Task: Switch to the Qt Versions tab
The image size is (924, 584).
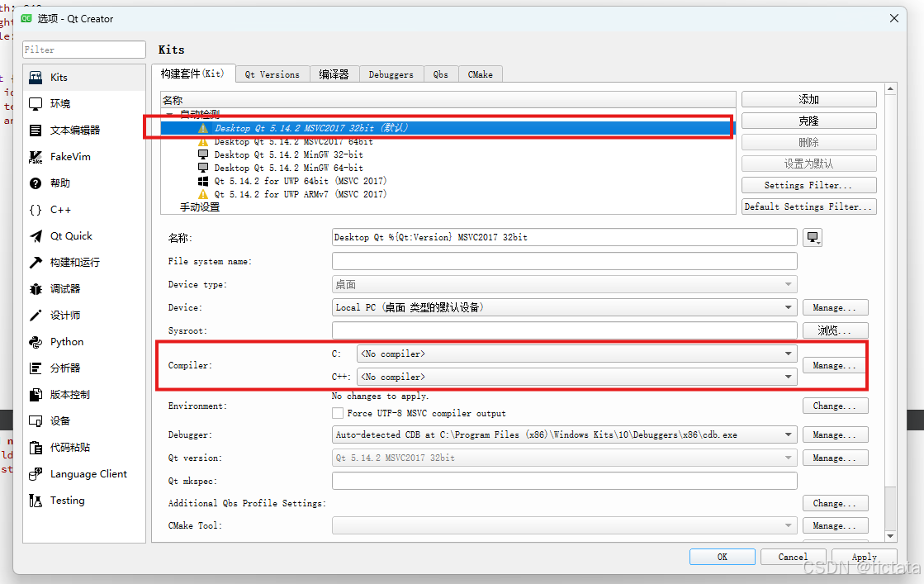Action: pos(272,74)
